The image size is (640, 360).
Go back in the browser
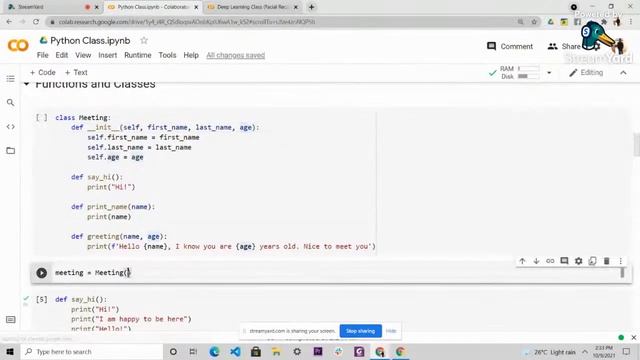[x=9, y=22]
